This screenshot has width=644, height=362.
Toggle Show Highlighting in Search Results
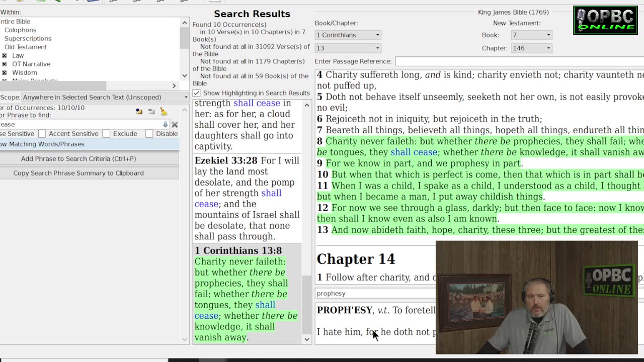point(196,93)
